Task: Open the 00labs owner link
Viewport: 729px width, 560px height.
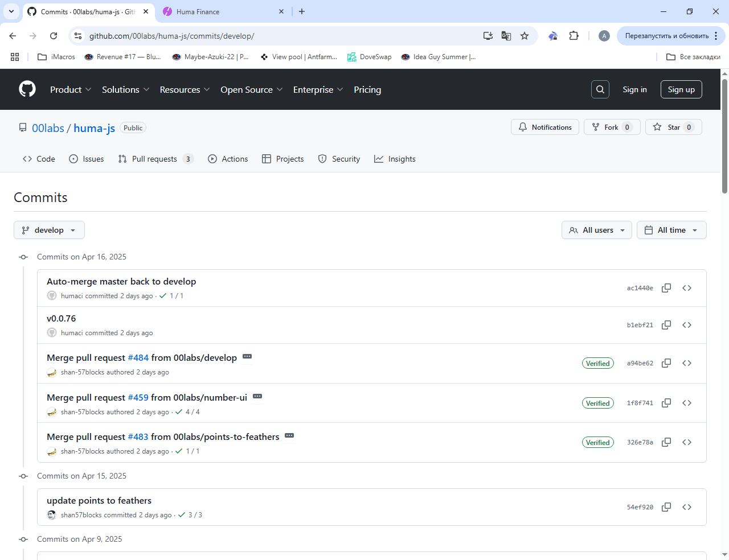Action: (x=48, y=128)
